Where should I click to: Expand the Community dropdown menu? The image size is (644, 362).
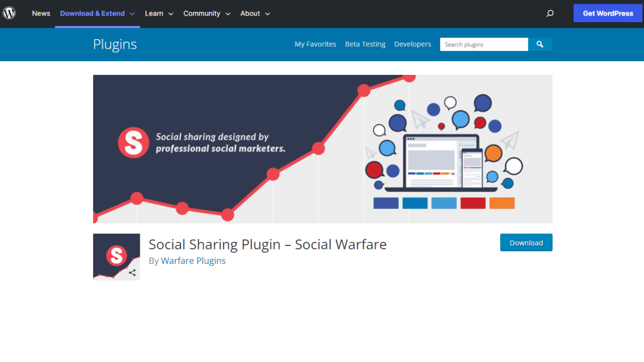tap(207, 14)
